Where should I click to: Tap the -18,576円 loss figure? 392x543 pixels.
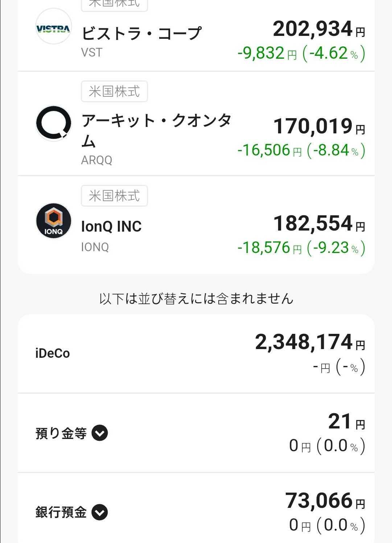pos(269,248)
